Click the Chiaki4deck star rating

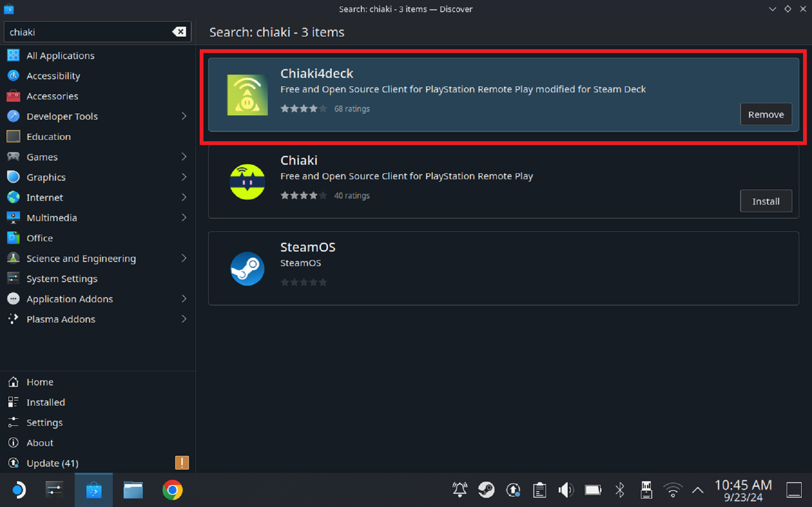304,109
